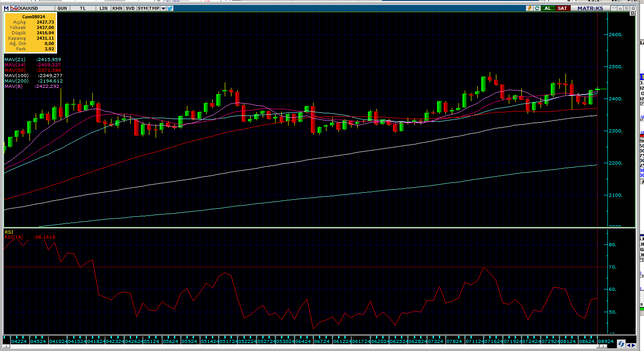This screenshot has width=644, height=351.
Task: Refresh the chart with green reload icon
Action: tap(537, 8)
